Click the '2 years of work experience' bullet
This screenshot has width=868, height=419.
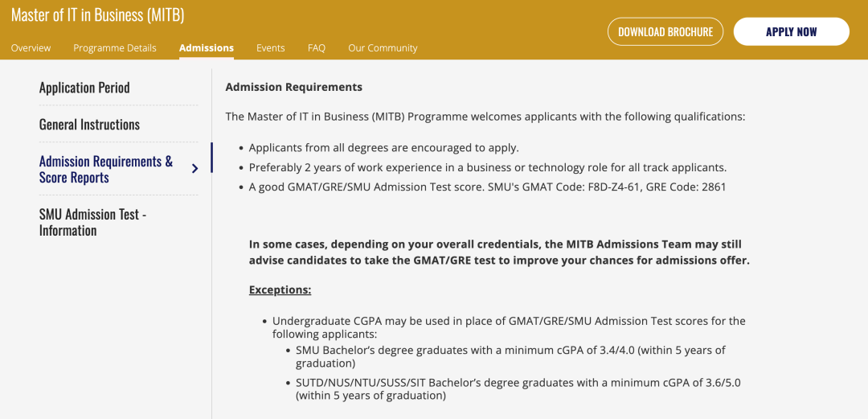[488, 167]
